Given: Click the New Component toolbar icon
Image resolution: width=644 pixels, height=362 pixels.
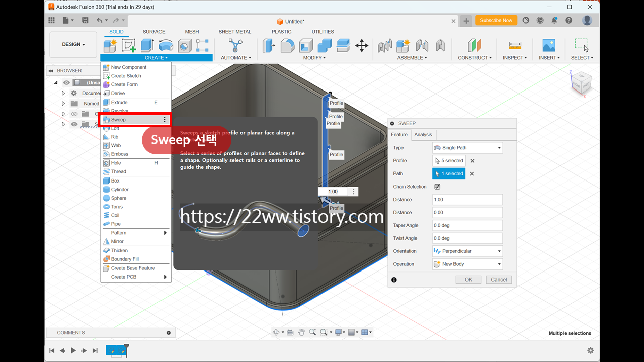Looking at the screenshot, I should (x=110, y=45).
